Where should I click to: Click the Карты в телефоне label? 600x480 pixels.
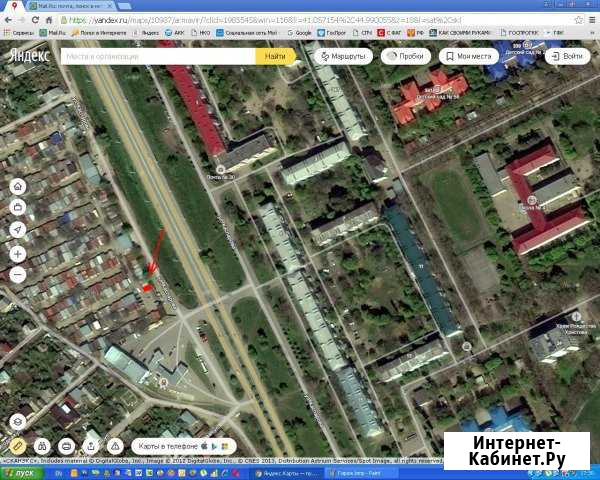[168, 446]
